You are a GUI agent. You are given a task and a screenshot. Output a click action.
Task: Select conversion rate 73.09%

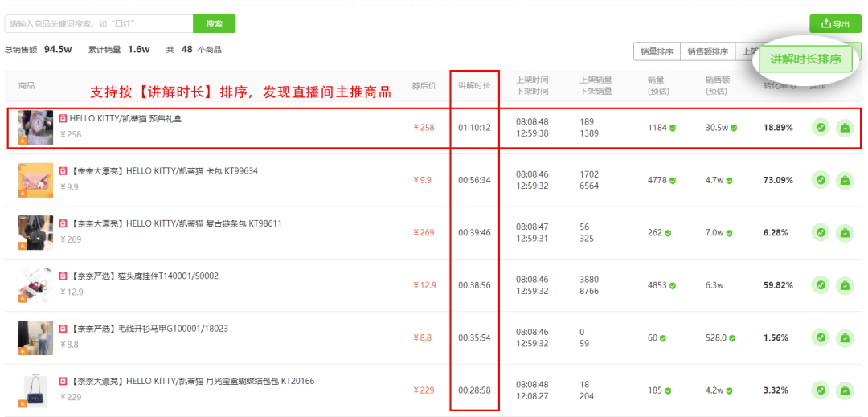pyautogui.click(x=778, y=180)
